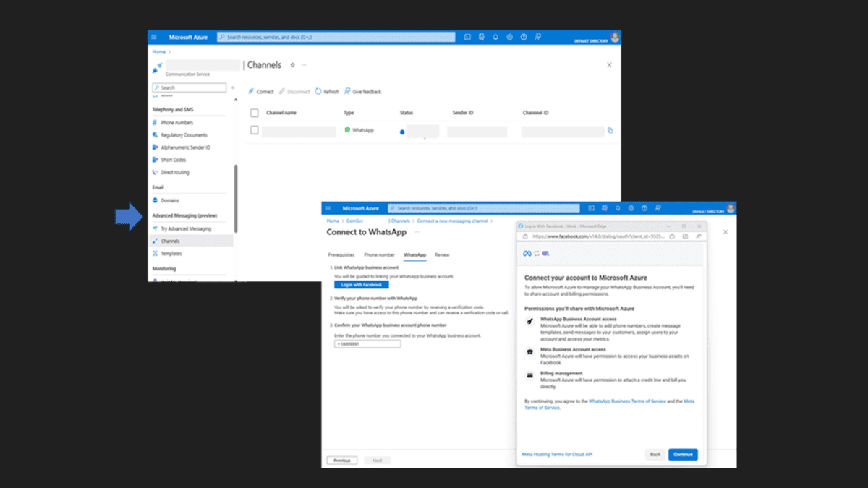Open WhatsApp Business Terms of Service link

(x=626, y=401)
